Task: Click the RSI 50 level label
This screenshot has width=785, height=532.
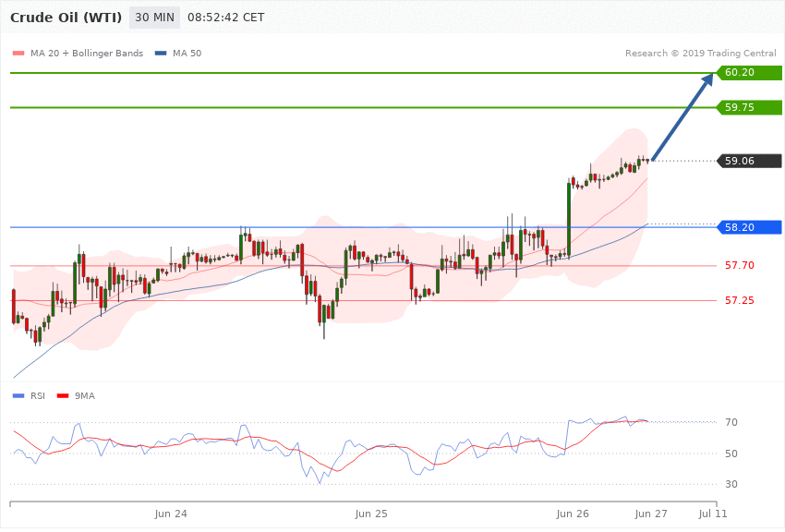Action: click(731, 453)
